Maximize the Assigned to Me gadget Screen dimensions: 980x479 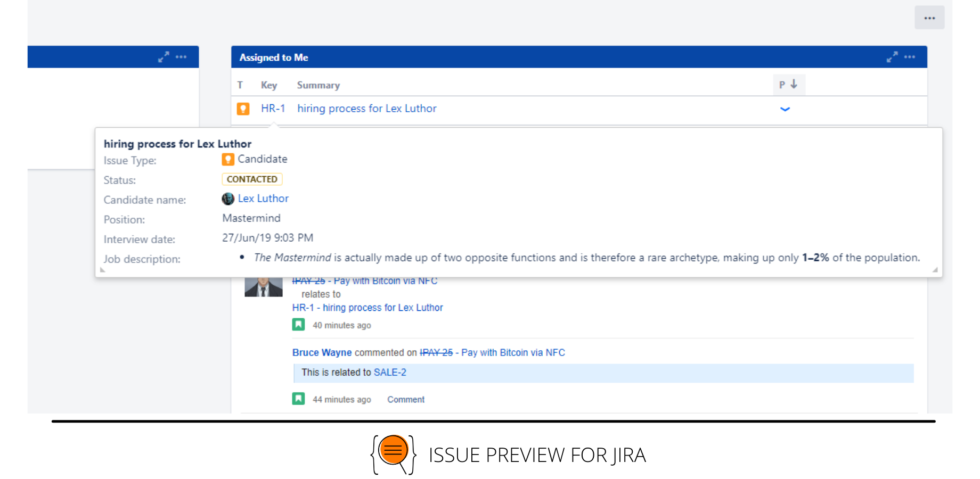coord(892,57)
